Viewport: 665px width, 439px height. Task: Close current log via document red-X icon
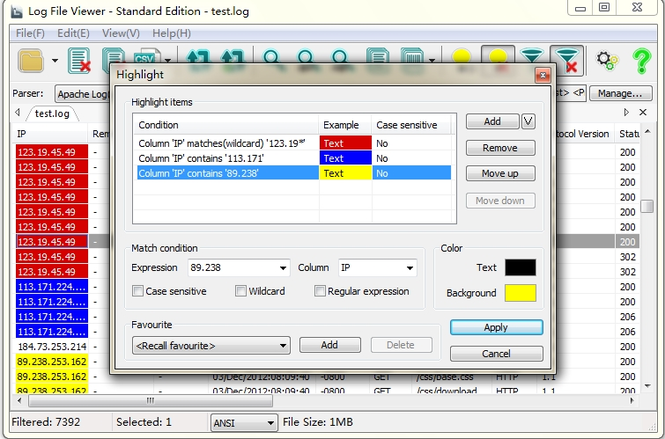pyautogui.click(x=80, y=61)
